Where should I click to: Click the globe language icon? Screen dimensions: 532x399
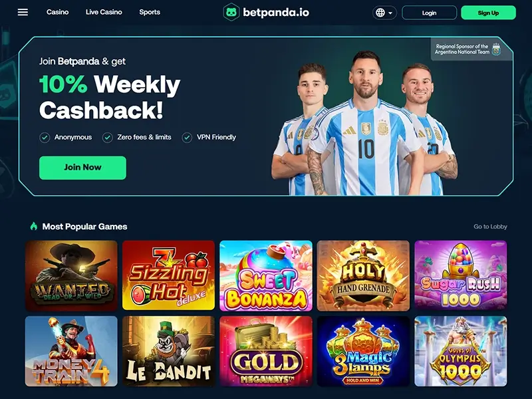[x=380, y=13]
